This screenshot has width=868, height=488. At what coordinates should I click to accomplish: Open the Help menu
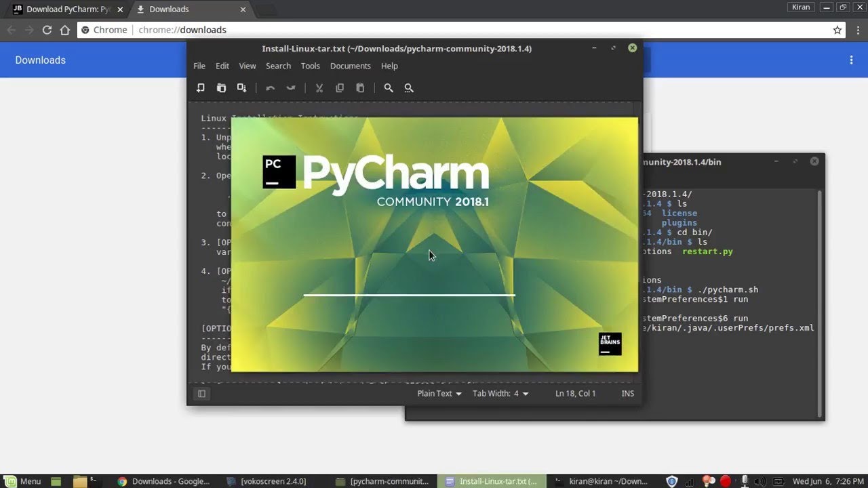click(389, 66)
